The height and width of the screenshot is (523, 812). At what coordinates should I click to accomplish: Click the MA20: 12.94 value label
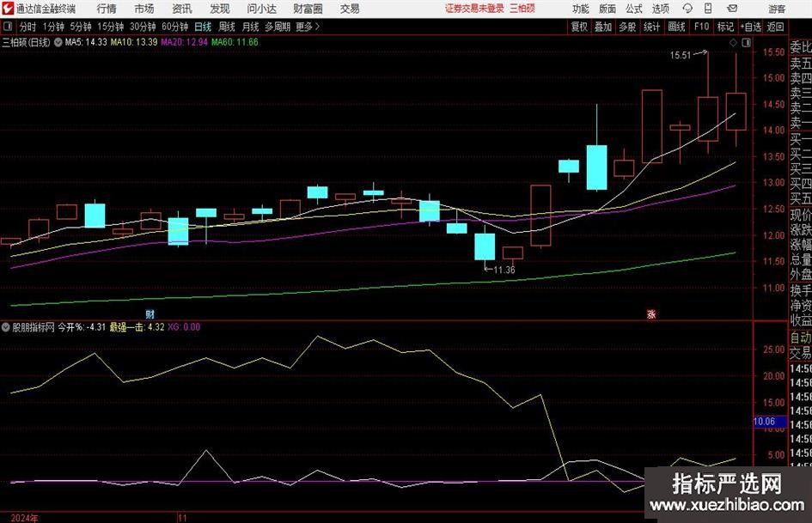185,42
